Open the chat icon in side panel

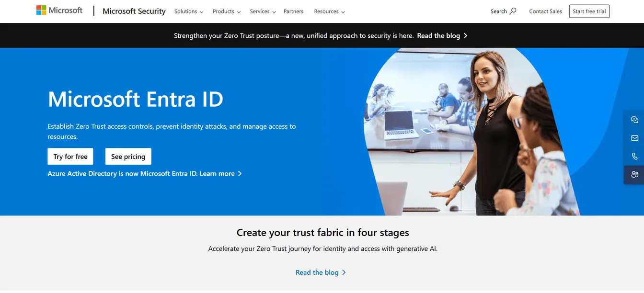(x=634, y=120)
